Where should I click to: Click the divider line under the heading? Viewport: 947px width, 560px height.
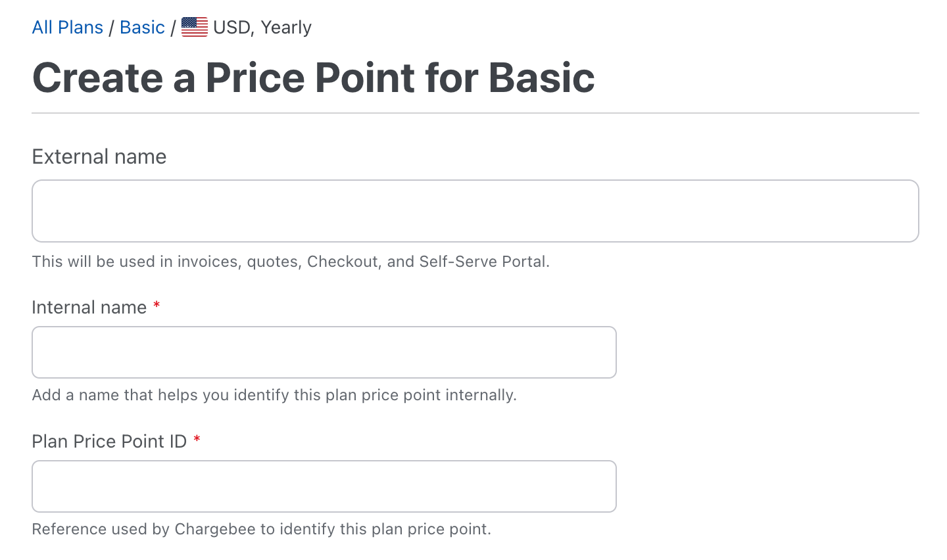[475, 113]
